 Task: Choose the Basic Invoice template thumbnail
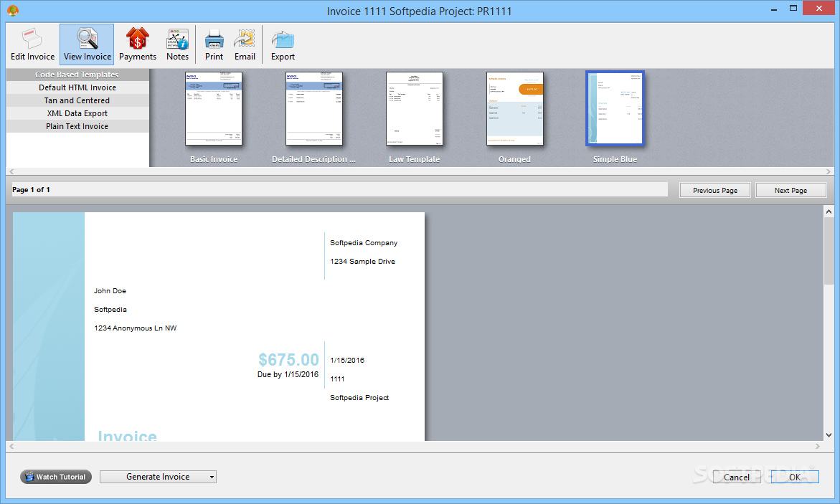[x=214, y=109]
